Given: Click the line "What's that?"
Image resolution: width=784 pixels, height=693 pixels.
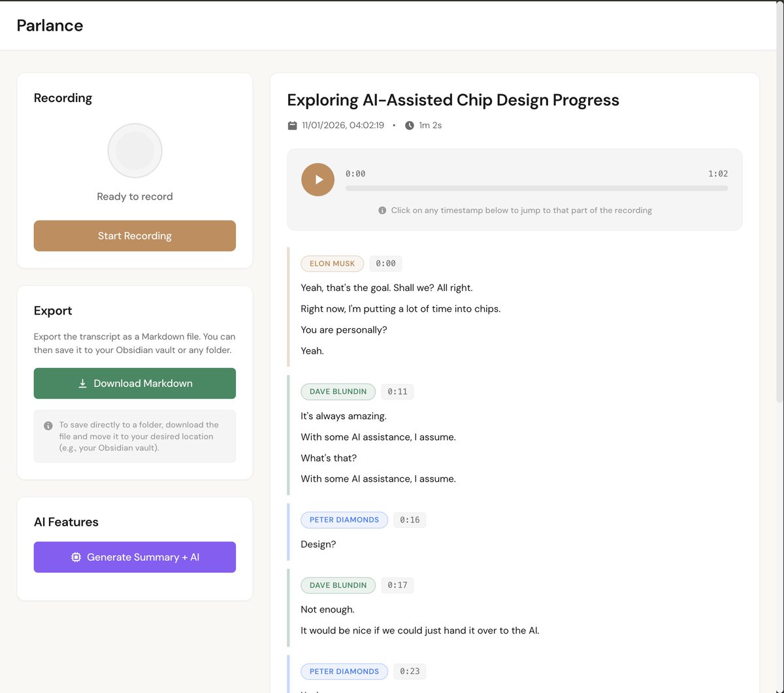Looking at the screenshot, I should pos(329,458).
